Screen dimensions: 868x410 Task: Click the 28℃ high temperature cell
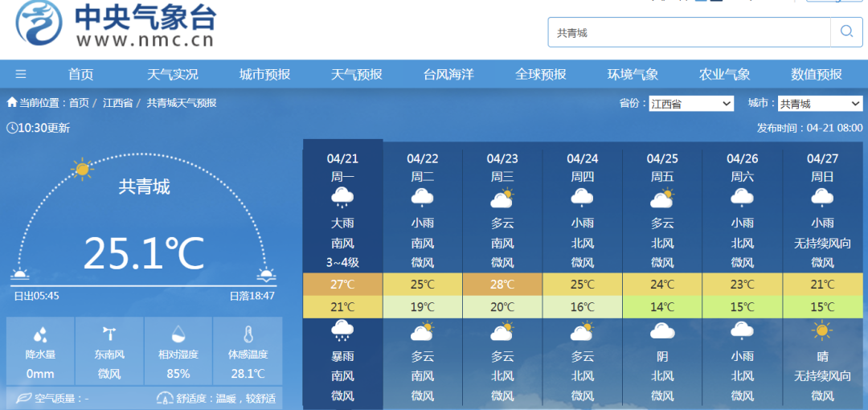pos(502,285)
